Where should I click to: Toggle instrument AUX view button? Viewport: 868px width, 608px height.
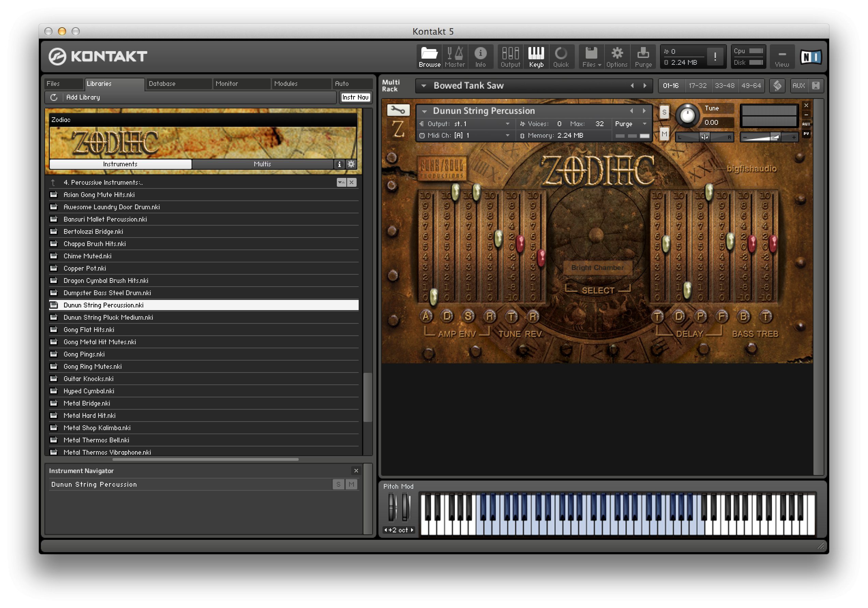(806, 124)
